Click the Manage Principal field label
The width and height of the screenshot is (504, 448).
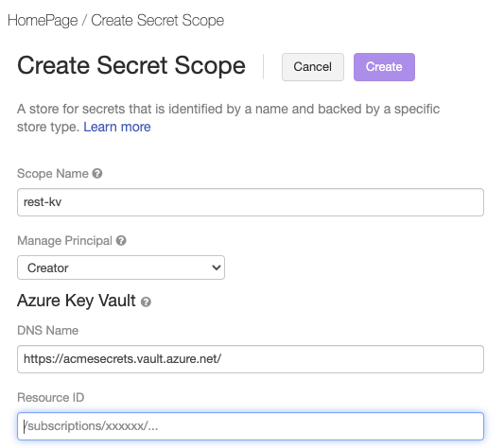click(64, 240)
